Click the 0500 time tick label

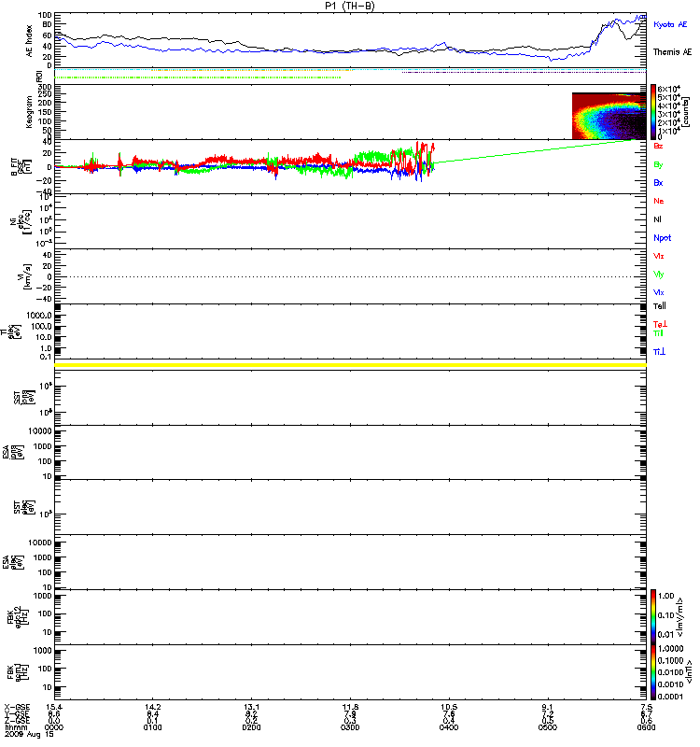(x=548, y=727)
